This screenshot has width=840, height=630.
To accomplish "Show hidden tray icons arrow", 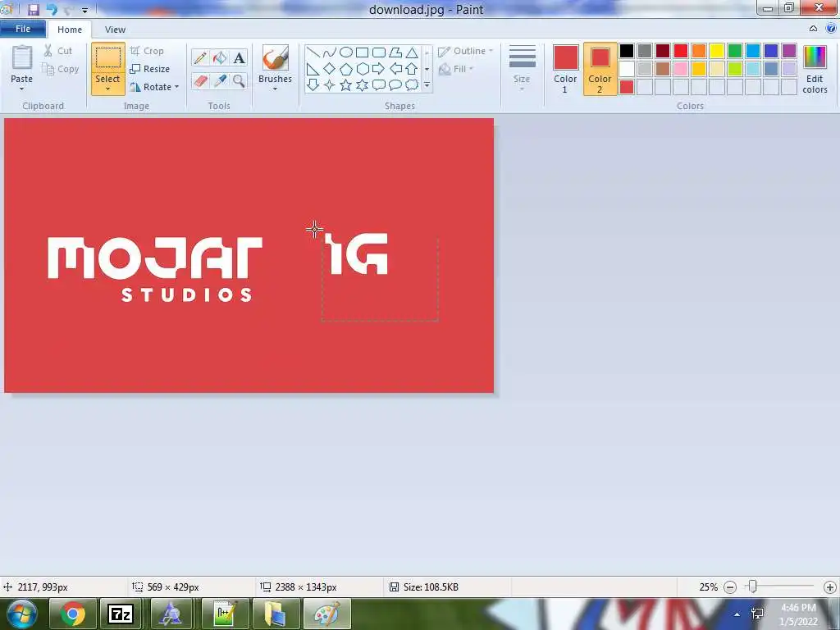I will pyautogui.click(x=737, y=614).
